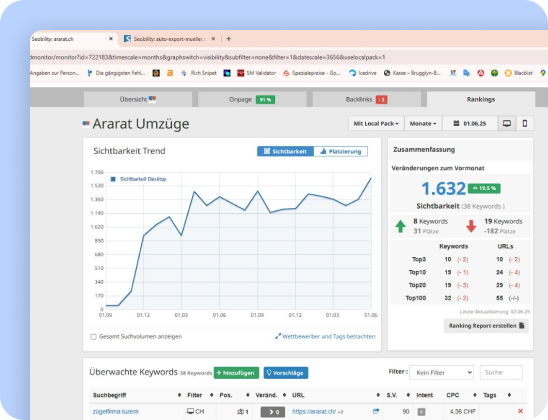Click the green hinzufügen button
Viewport: 548px width, 420px height.
(236, 373)
